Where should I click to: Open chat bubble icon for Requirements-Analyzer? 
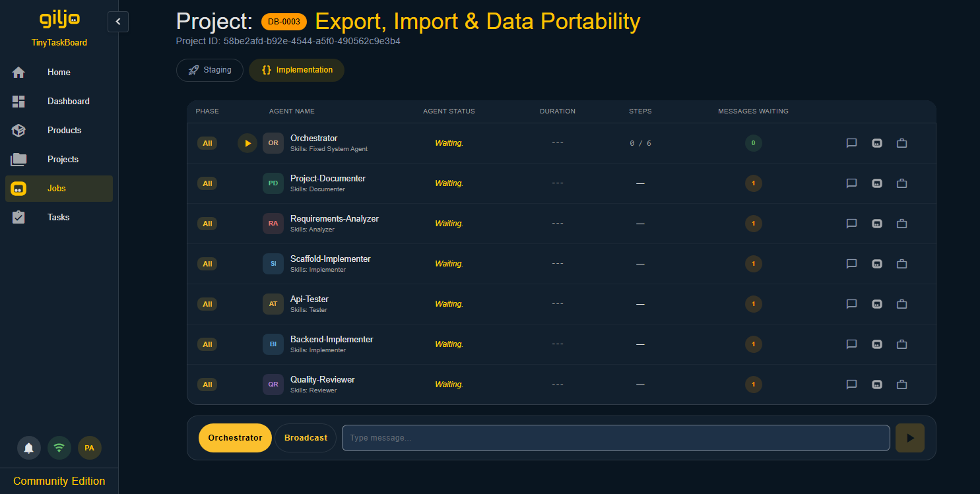click(851, 224)
